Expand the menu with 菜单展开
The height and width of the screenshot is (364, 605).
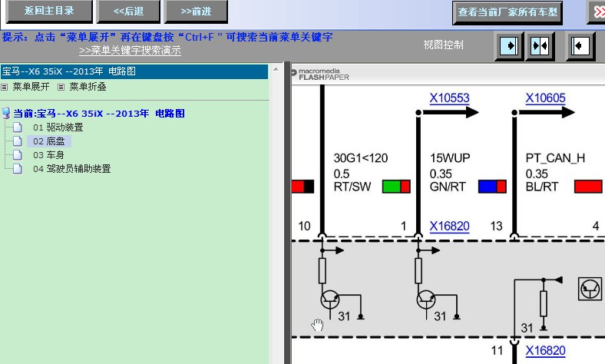31,87
